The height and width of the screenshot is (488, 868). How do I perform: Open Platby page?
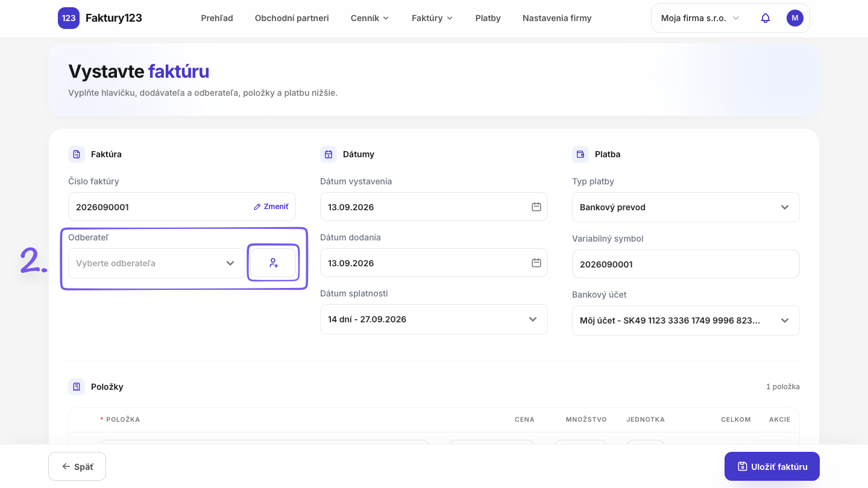[488, 18]
